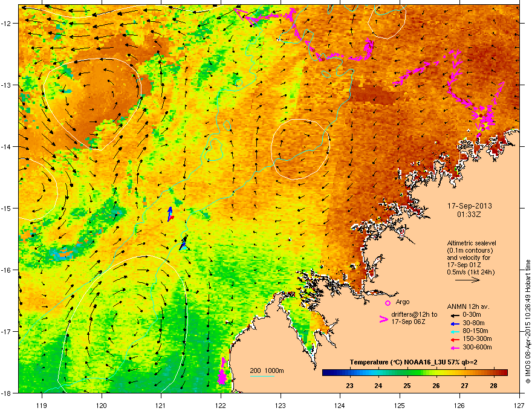This screenshot has width=532, height=411.
Task: Click the blue 30-80m arrow legend symbol
Action: pyautogui.click(x=454, y=323)
